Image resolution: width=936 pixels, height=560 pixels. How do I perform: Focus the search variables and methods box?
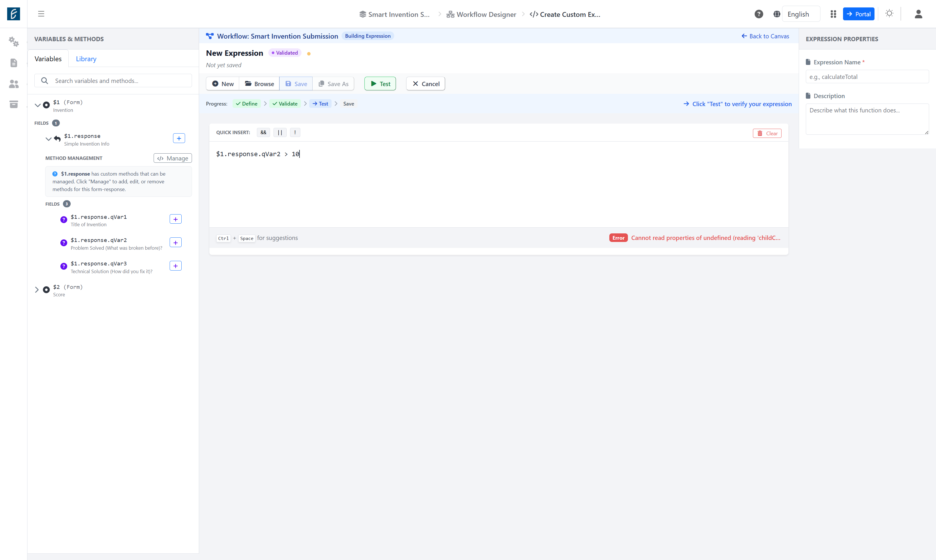pyautogui.click(x=113, y=81)
